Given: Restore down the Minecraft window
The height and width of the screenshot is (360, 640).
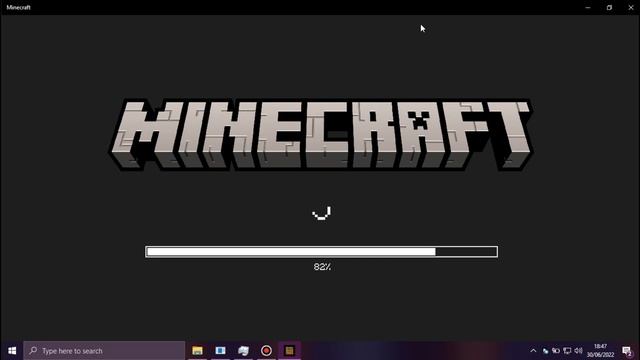Looking at the screenshot, I should 609,7.
